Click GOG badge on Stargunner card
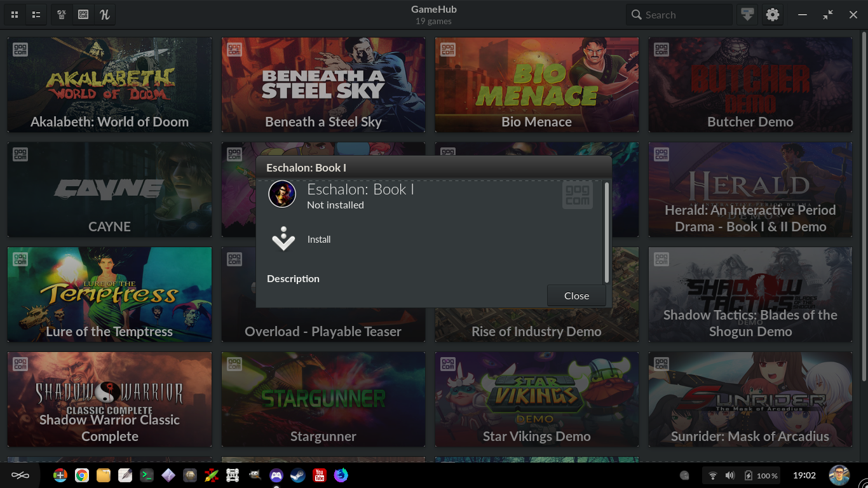This screenshot has height=488, width=868. pyautogui.click(x=234, y=363)
